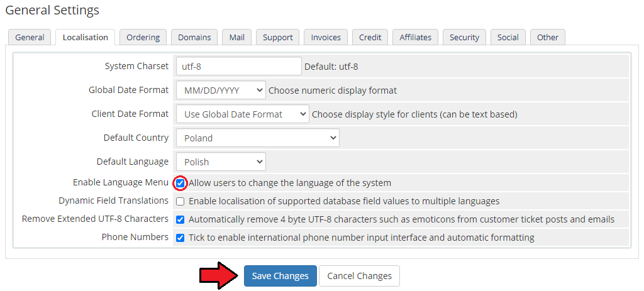Click the Save Changes button
644x291 pixels.
280,276
